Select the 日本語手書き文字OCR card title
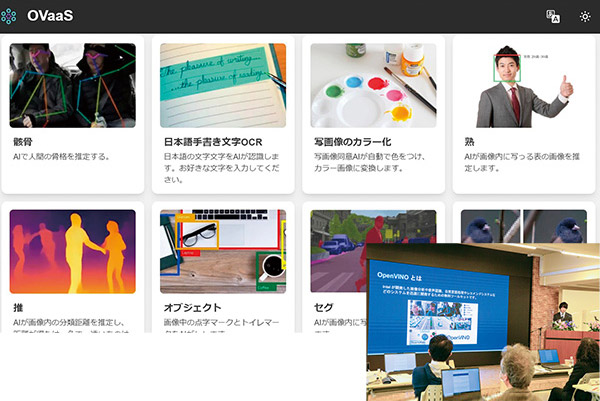The height and width of the screenshot is (401, 600). tap(213, 142)
